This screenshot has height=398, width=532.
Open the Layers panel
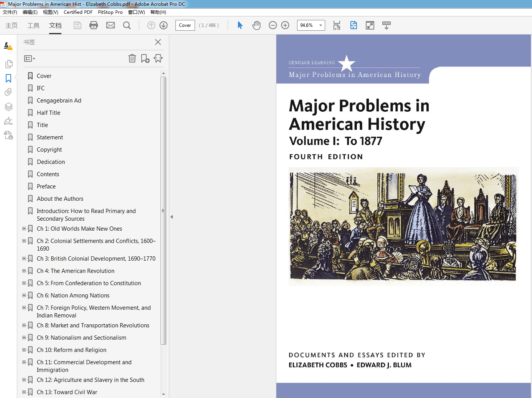coord(8,107)
